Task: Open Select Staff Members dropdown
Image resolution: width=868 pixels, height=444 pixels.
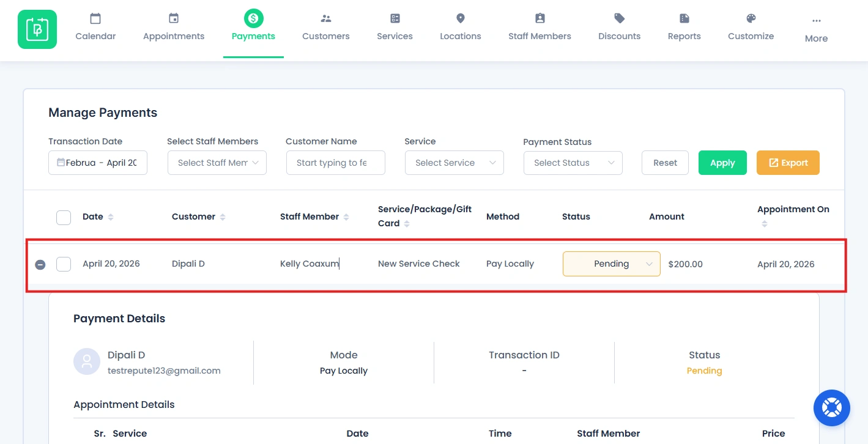Action: 217,163
